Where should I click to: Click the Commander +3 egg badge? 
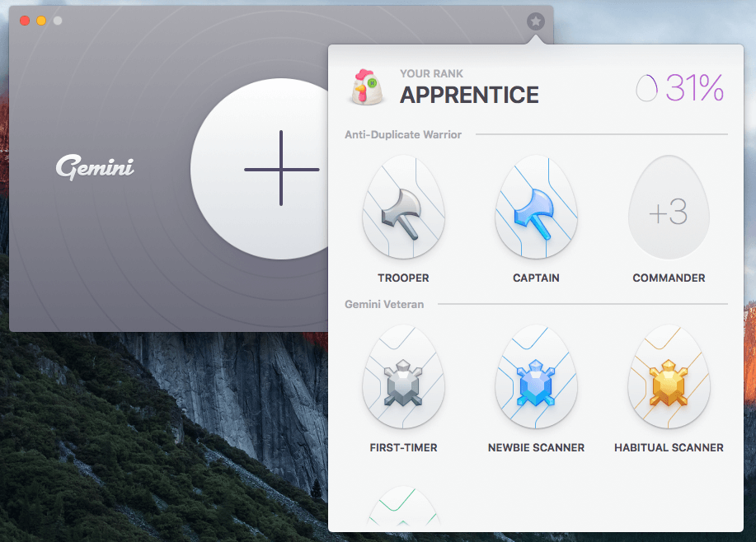(x=669, y=208)
